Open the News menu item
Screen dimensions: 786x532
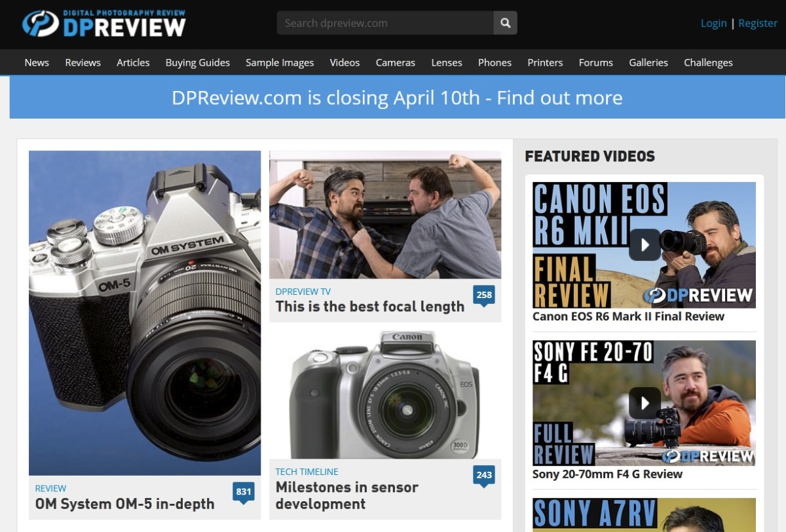tap(36, 62)
